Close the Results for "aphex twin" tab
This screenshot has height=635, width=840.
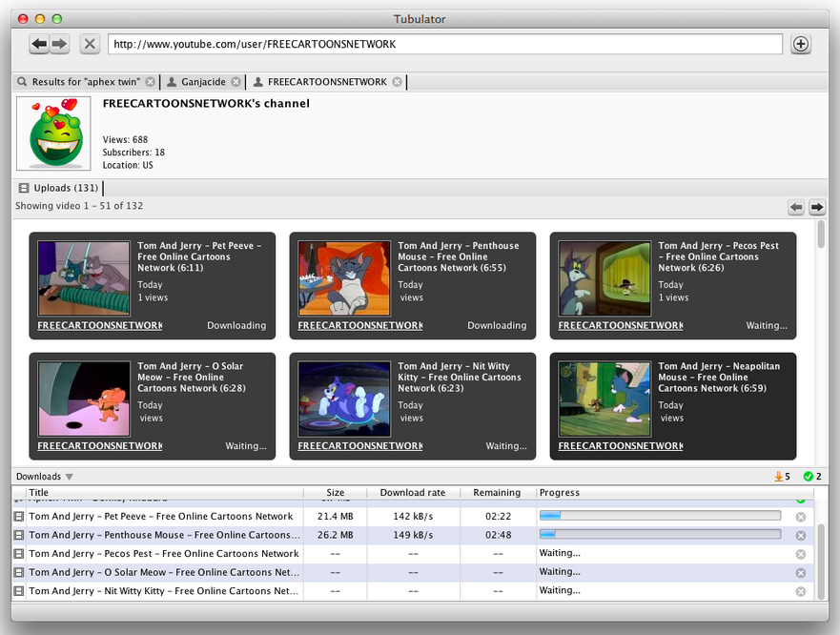151,82
